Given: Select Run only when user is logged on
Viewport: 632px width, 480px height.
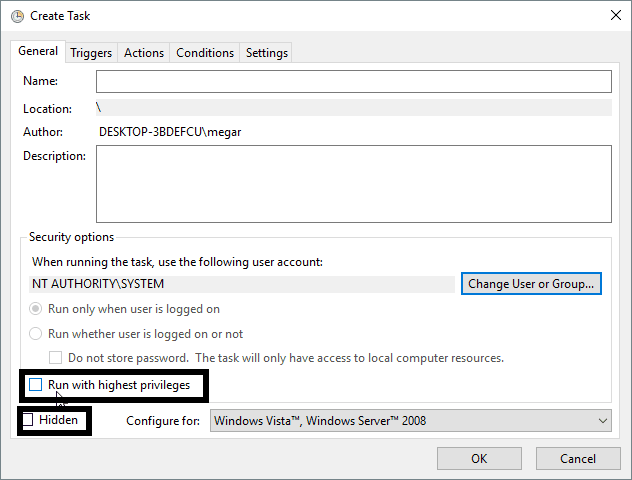Looking at the screenshot, I should tap(36, 310).
